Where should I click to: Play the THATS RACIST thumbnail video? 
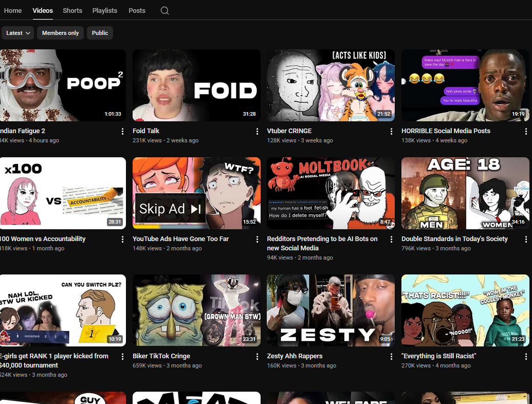click(x=465, y=311)
